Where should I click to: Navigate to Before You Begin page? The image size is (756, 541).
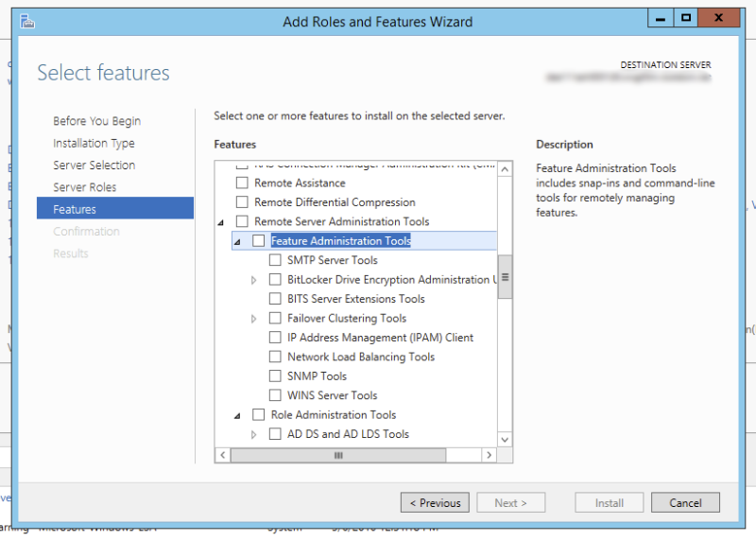pyautogui.click(x=96, y=121)
